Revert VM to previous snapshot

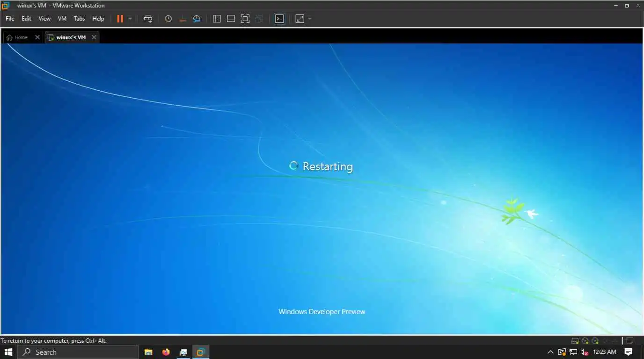pyautogui.click(x=183, y=19)
